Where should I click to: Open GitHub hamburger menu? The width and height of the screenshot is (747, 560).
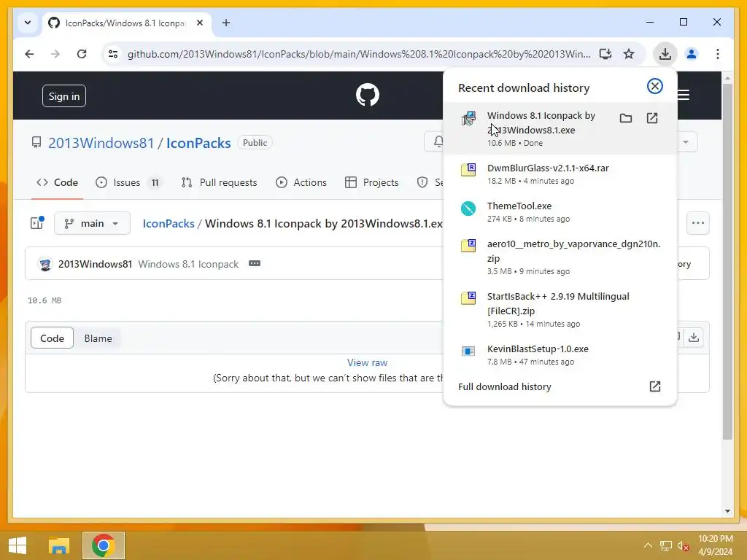(x=683, y=95)
